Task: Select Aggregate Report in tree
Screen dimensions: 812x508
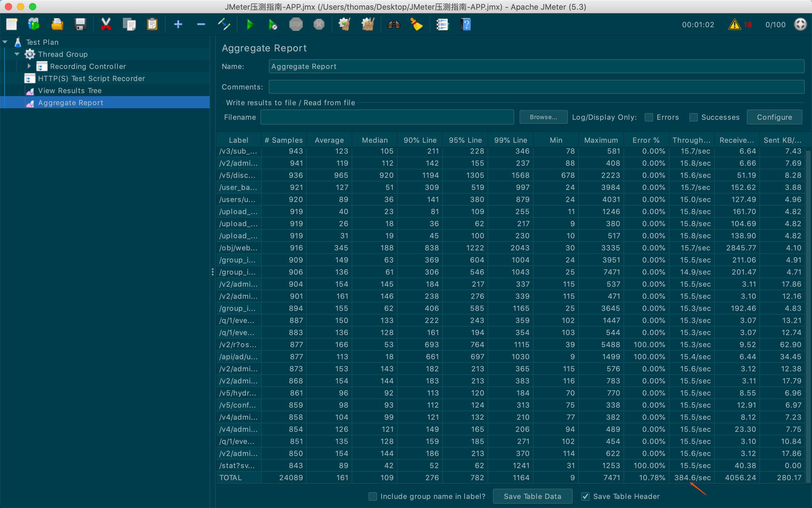Action: coord(71,103)
